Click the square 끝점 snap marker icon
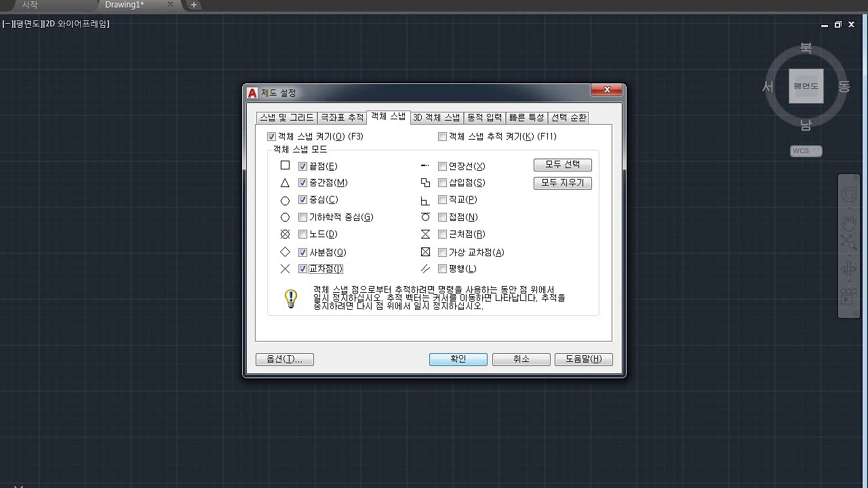The height and width of the screenshot is (488, 868). (285, 165)
